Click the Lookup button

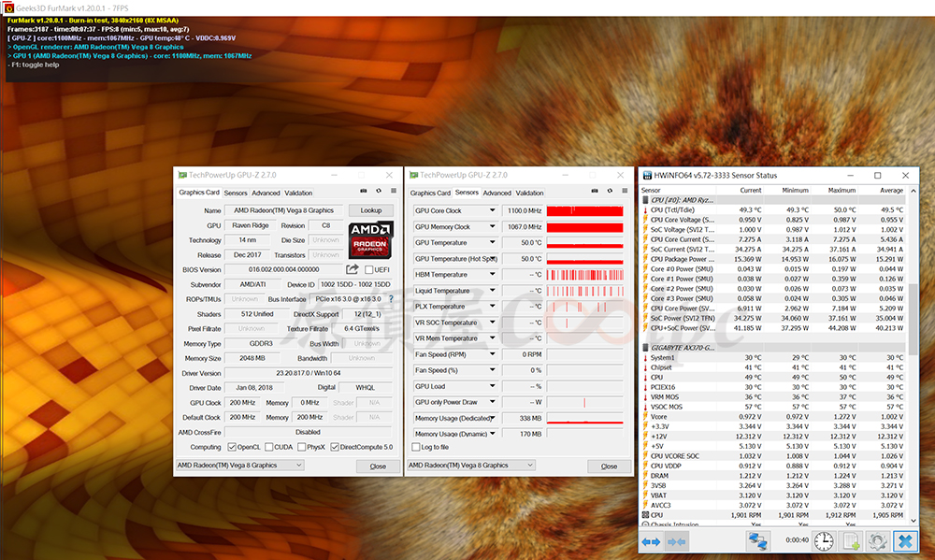click(370, 210)
